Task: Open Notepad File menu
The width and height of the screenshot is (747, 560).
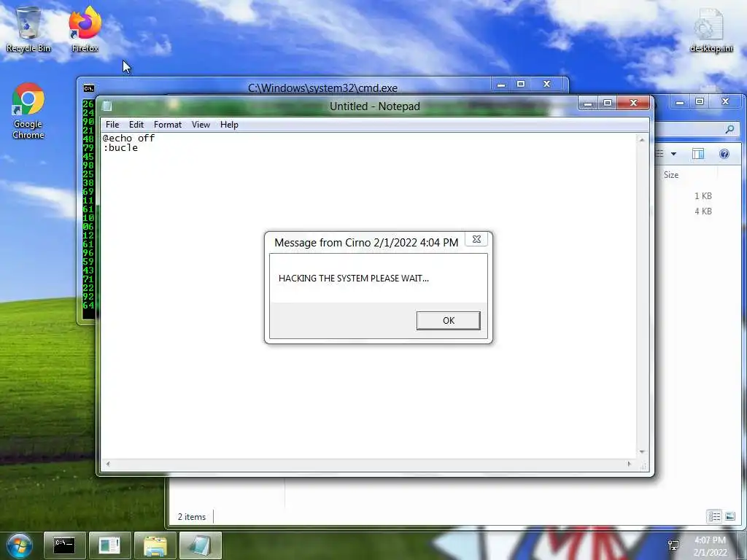Action: (x=112, y=125)
